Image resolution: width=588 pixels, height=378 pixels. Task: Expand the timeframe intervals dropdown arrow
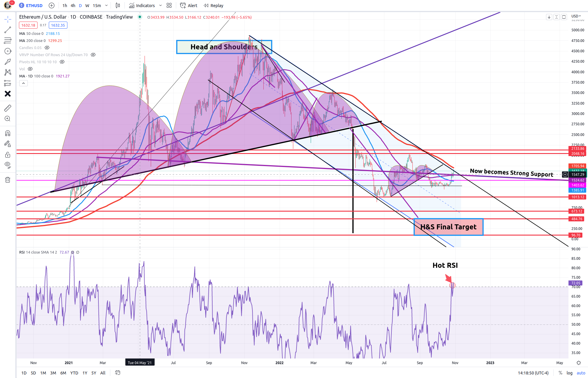(x=106, y=6)
